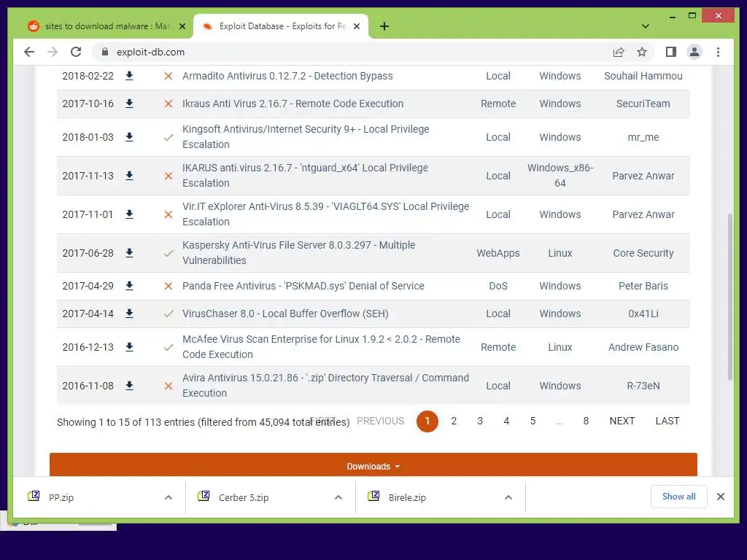Download the Ikraus Anti Virus exploit
This screenshot has width=747, height=560.
pyautogui.click(x=129, y=104)
